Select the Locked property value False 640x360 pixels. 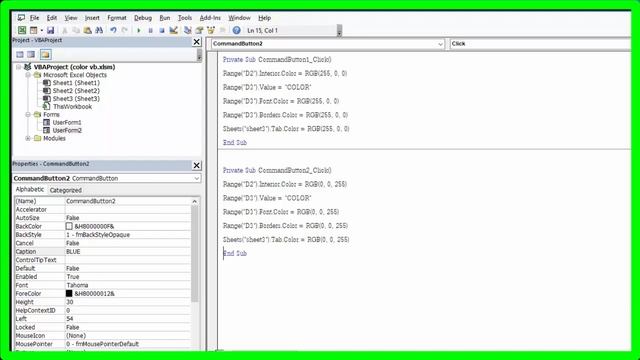point(128,327)
